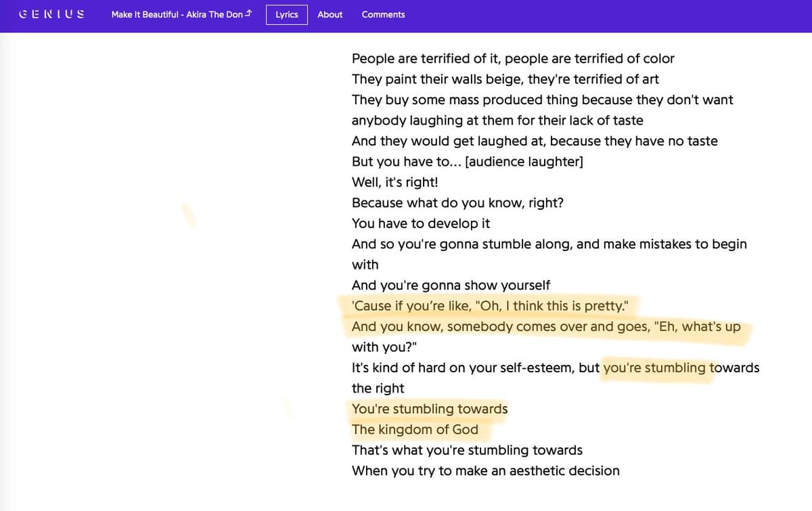The width and height of the screenshot is (812, 511).
Task: Click highlighted "you're stumbling" after "self-esteem, but"
Action: [x=654, y=368]
